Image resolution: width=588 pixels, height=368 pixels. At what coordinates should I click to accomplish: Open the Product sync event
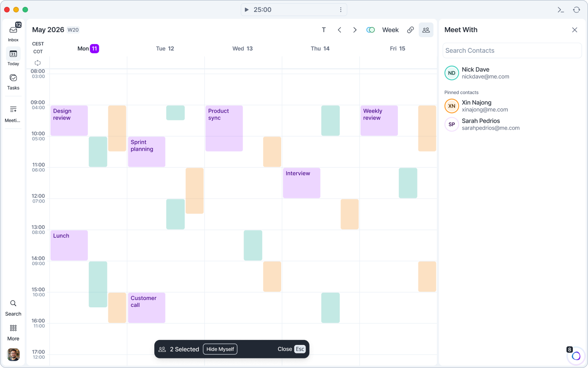click(224, 129)
